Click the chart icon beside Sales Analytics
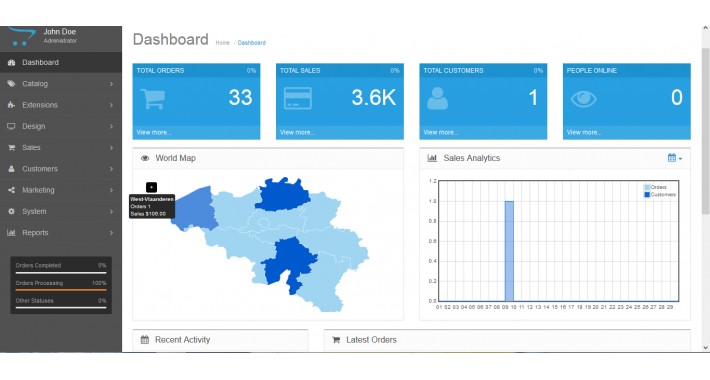This screenshot has height=380, width=710. pos(432,158)
